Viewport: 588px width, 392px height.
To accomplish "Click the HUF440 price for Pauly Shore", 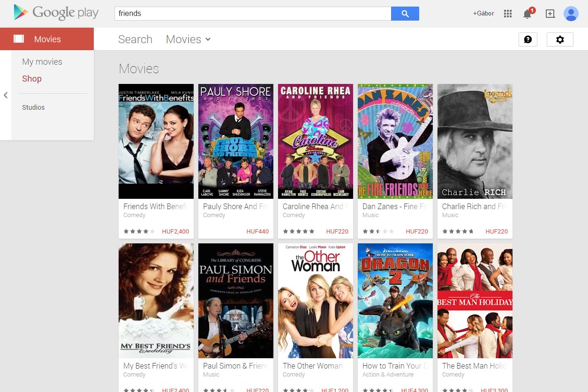I will pyautogui.click(x=257, y=231).
